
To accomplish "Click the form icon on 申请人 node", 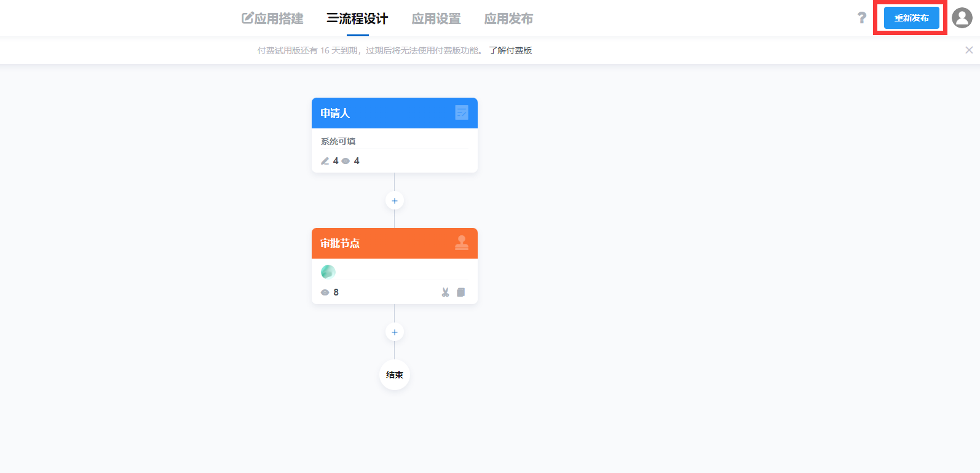I will (462, 112).
